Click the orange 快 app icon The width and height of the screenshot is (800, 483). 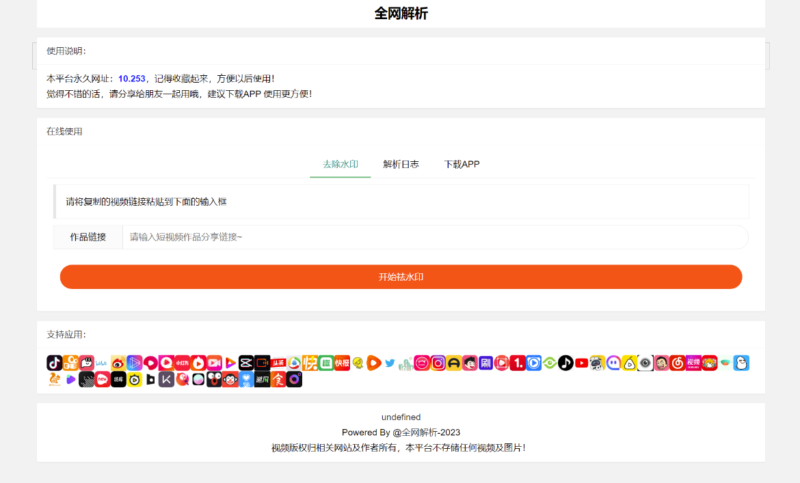[310, 363]
